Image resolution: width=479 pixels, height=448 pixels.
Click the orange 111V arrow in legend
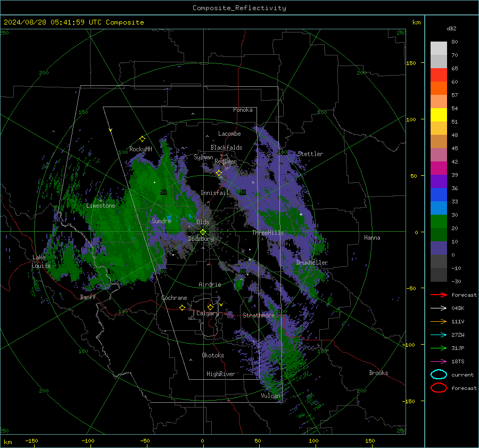(x=439, y=321)
